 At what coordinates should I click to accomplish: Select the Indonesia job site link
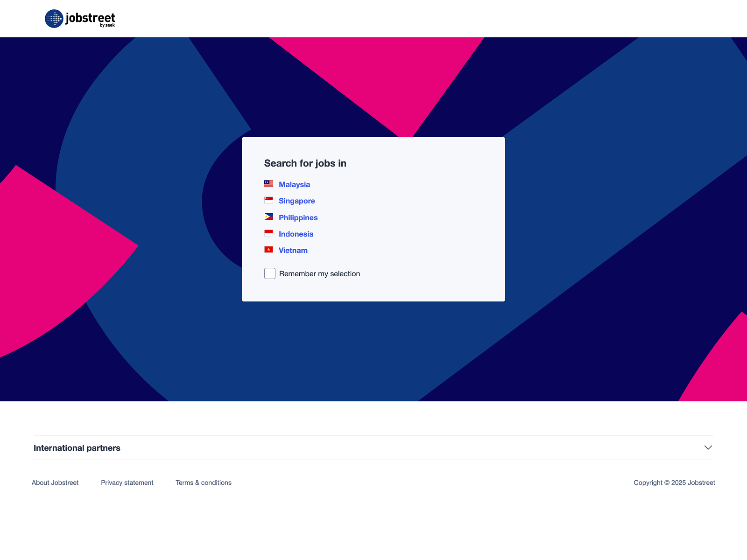[x=296, y=234]
